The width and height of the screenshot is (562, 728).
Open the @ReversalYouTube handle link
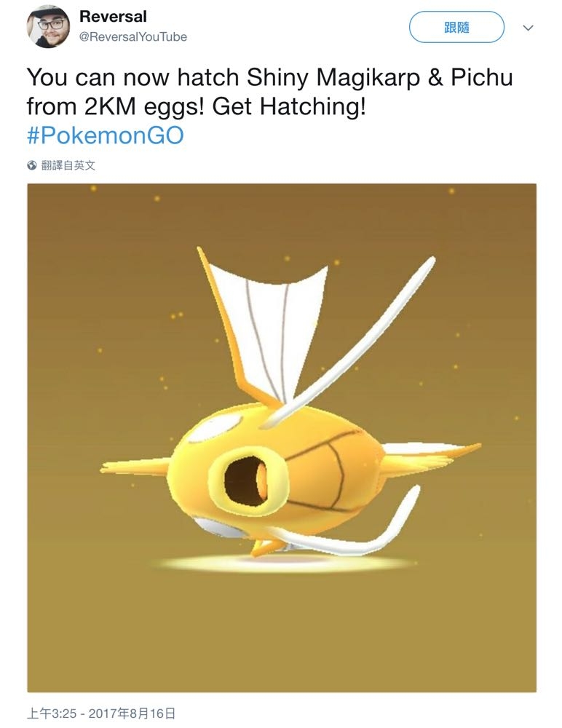[x=132, y=36]
